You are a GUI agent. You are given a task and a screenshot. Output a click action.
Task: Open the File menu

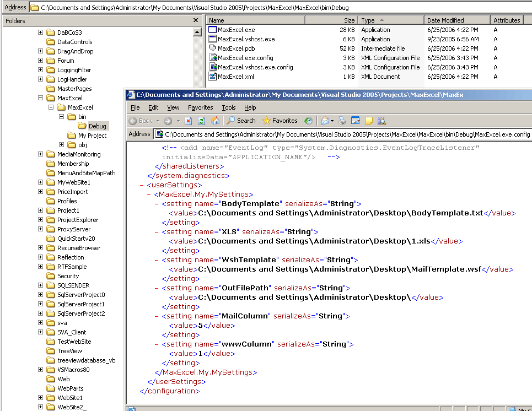coord(135,107)
